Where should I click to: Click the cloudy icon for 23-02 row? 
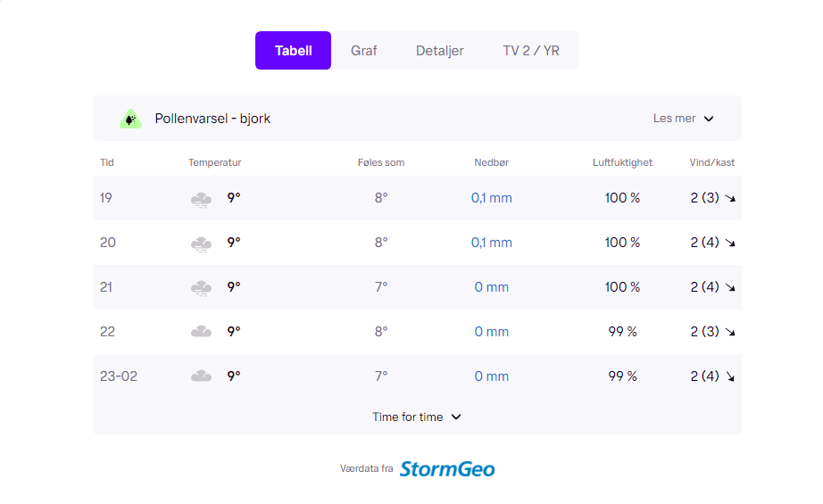(x=201, y=376)
